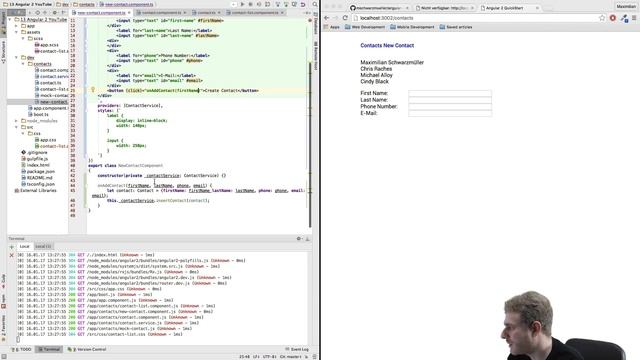The height and width of the screenshot is (360, 640).
Task: Expand the node_modules folder
Action: (x=17, y=121)
